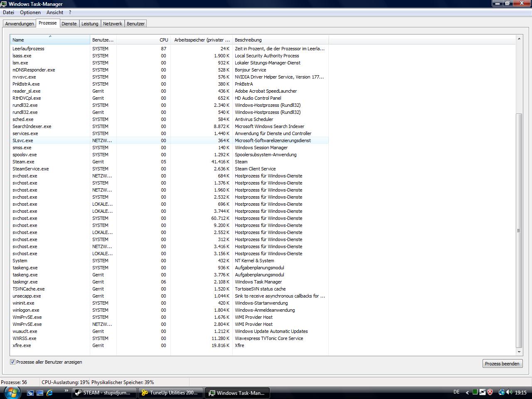Select the Steam.exe process row
The height and width of the screenshot is (399, 532).
point(24,162)
